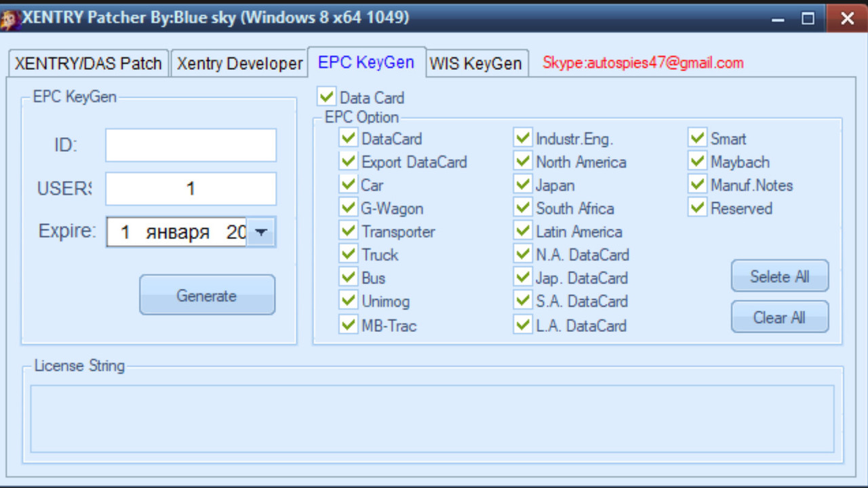Switch to WIS KeyGen tab
Viewport: 868px width, 488px height.
click(x=476, y=63)
